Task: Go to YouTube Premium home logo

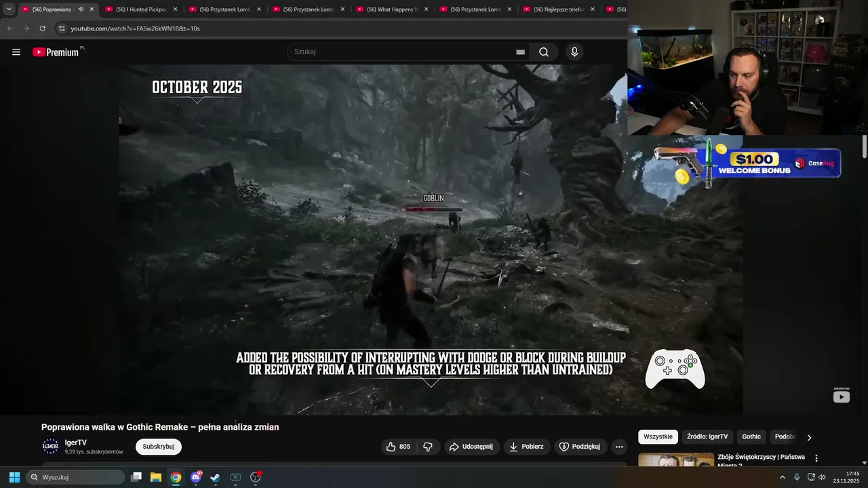Action: coord(57,52)
